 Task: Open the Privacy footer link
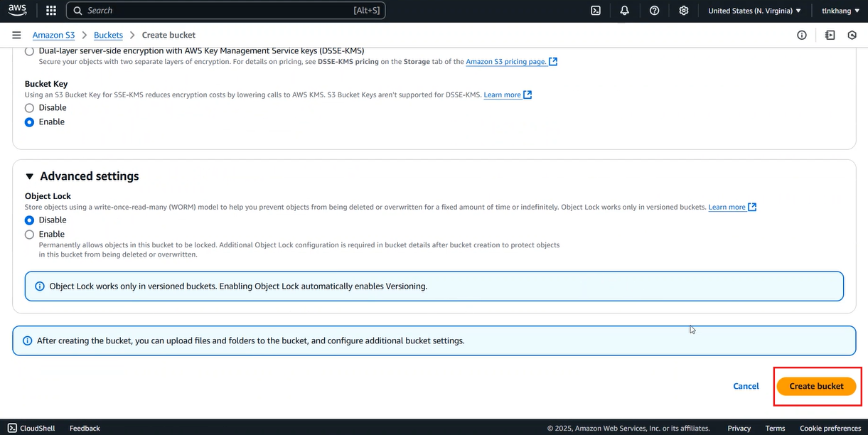[x=739, y=428]
